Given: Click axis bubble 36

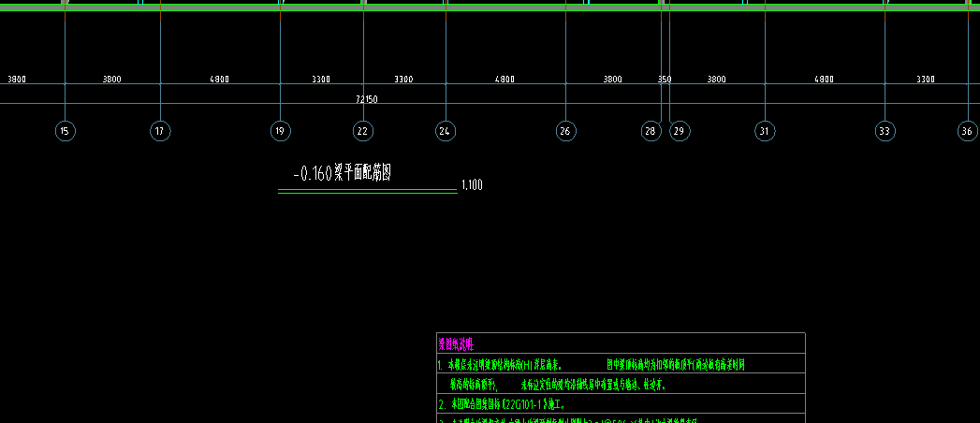Looking at the screenshot, I should click(968, 131).
